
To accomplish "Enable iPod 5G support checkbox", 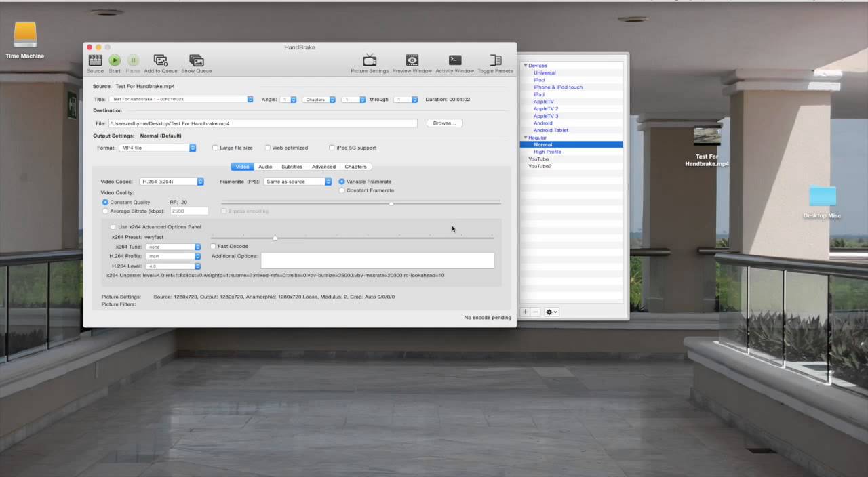I will point(332,148).
